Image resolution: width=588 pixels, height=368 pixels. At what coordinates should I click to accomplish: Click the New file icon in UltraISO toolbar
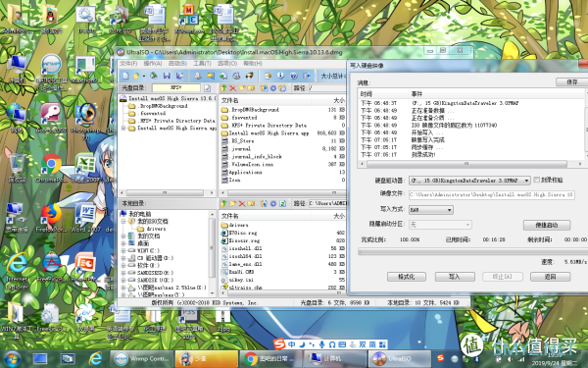pyautogui.click(x=125, y=76)
